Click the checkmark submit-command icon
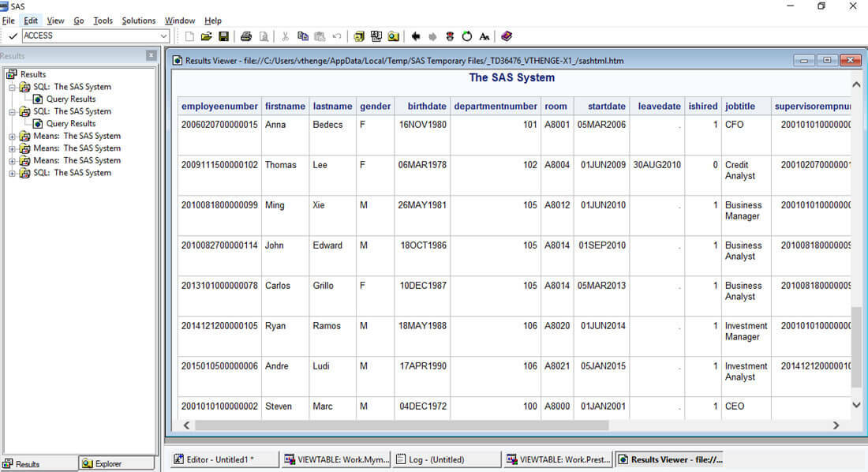 tap(13, 36)
